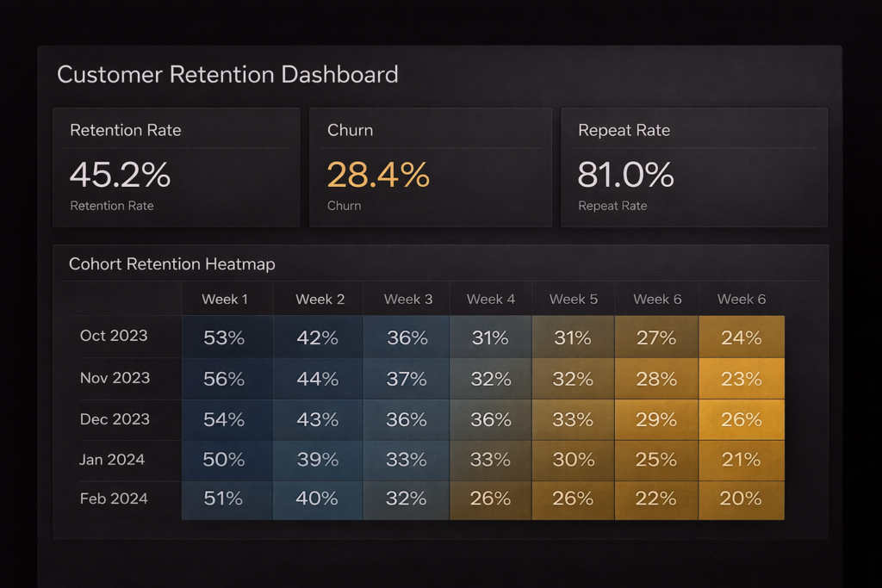Select the 24% cell for Oct 2023
882x588 pixels.
tap(741, 338)
